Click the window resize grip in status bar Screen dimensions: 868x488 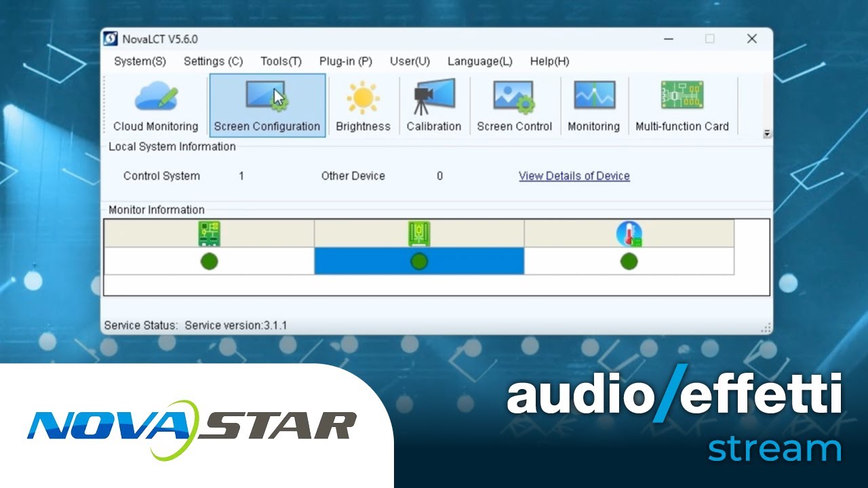766,327
